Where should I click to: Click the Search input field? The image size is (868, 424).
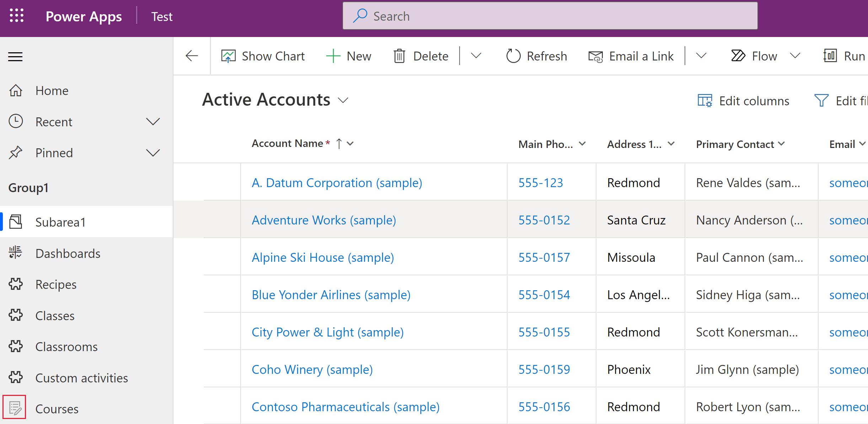(550, 16)
